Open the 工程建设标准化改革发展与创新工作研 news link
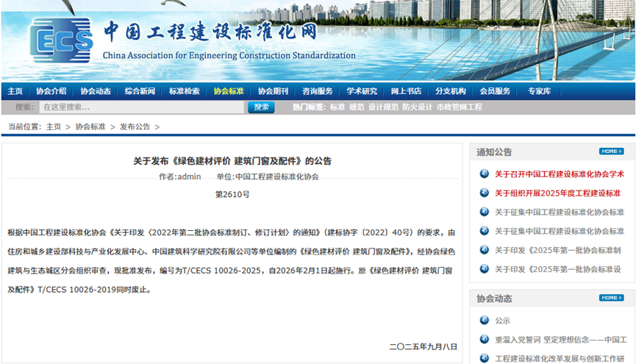Image resolution: width=636 pixels, height=364 pixels. point(560,359)
